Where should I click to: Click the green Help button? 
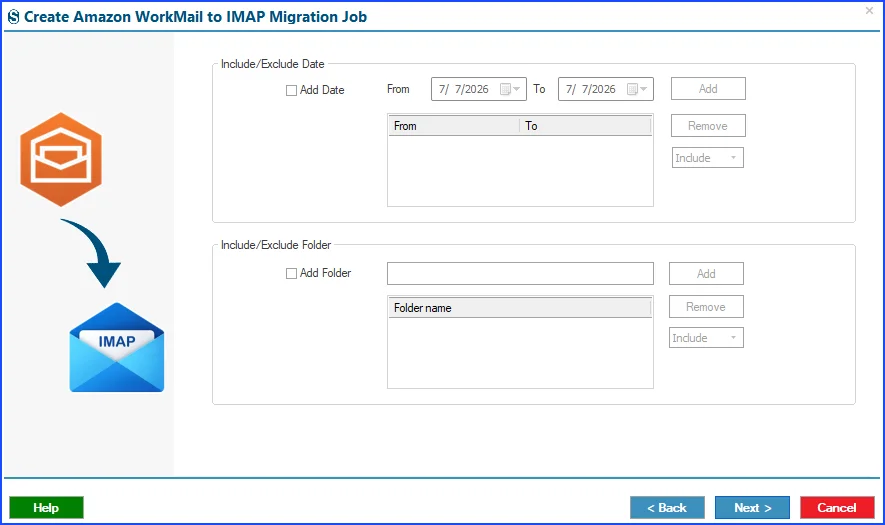pos(46,508)
